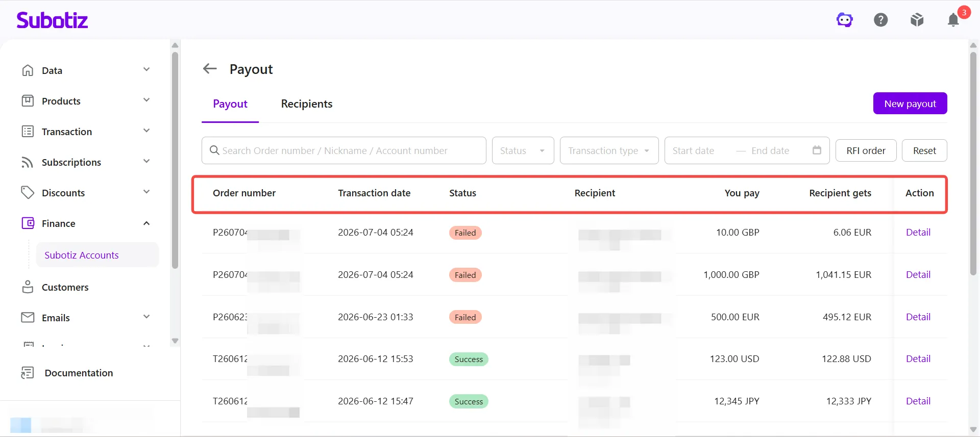The image size is (980, 437).
Task: Click the Transaction list icon in sidebar
Action: click(28, 132)
